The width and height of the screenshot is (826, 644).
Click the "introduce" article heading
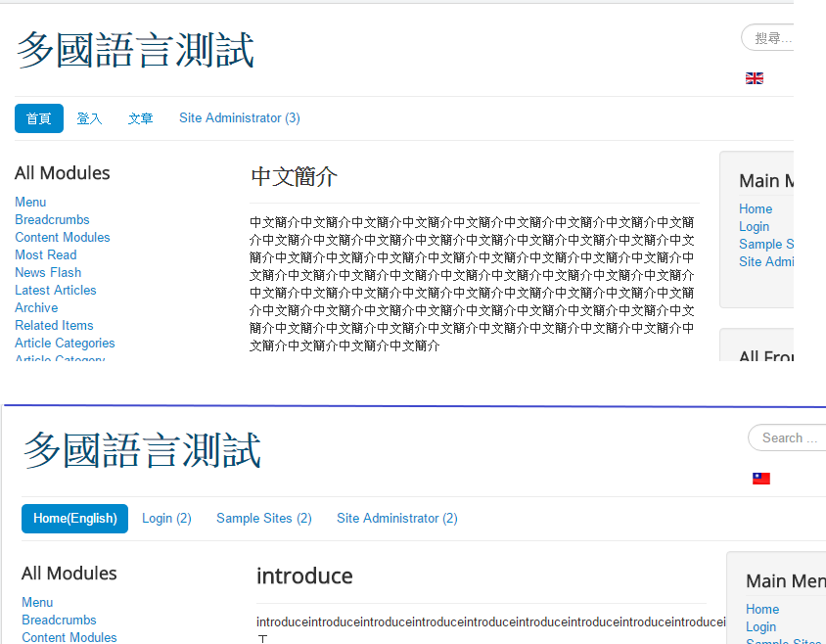click(304, 576)
